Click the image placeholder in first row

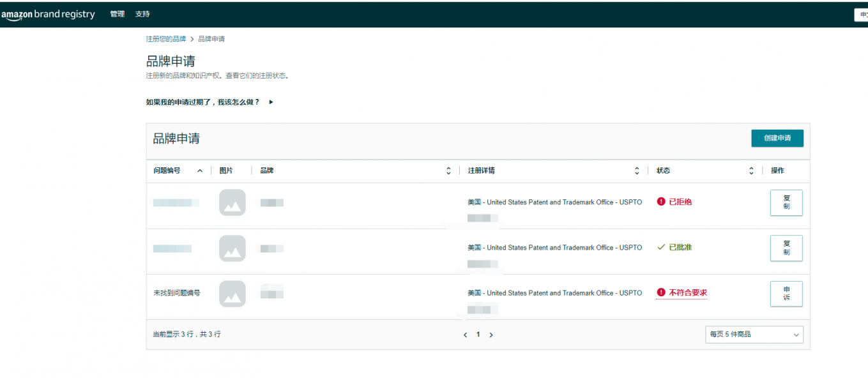(x=232, y=203)
